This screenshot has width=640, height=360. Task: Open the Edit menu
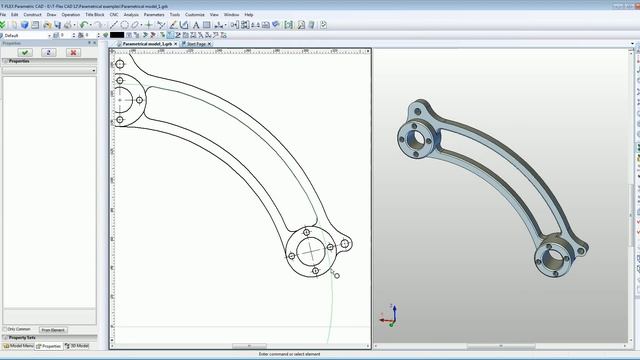[x=15, y=14]
